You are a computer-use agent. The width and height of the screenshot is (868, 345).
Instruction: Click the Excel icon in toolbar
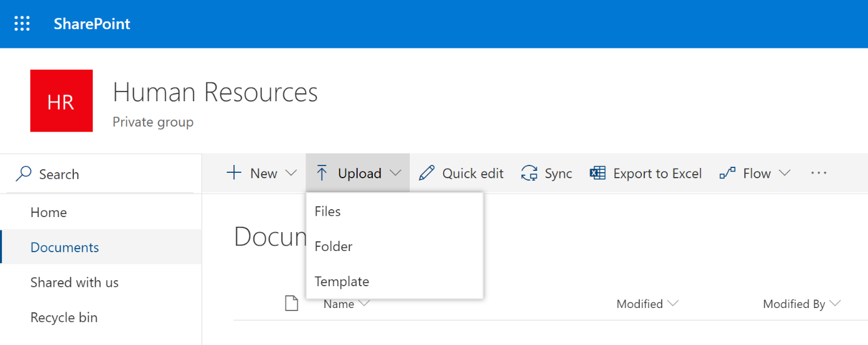pyautogui.click(x=598, y=173)
